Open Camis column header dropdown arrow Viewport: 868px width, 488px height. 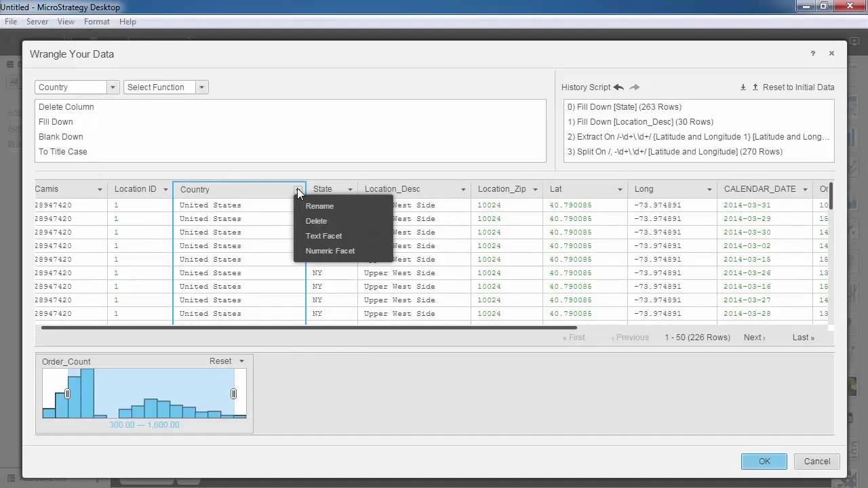[100, 190]
